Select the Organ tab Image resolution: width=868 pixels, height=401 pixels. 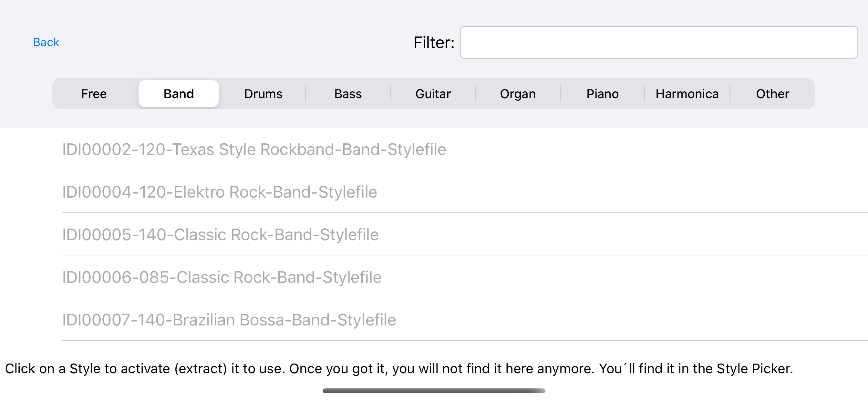click(518, 94)
